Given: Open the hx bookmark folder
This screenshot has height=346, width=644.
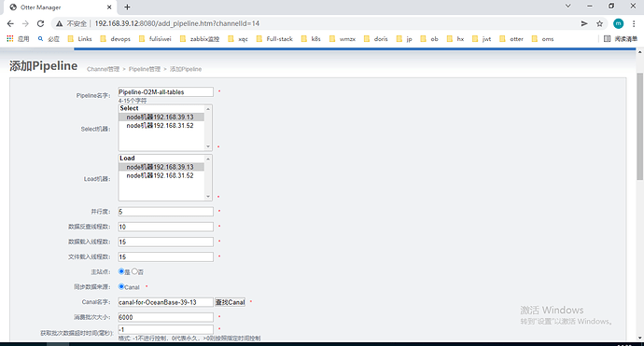Looking at the screenshot, I should 455,39.
